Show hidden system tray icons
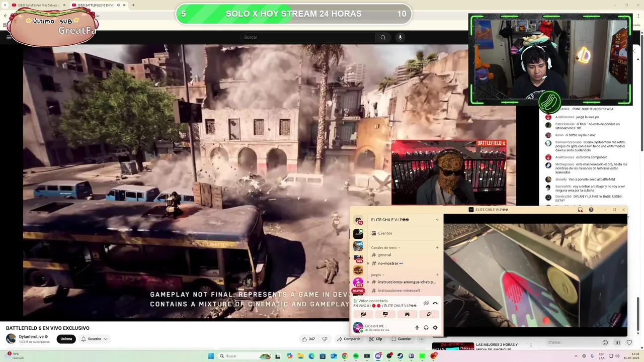This screenshot has width=644, height=362. [x=576, y=356]
